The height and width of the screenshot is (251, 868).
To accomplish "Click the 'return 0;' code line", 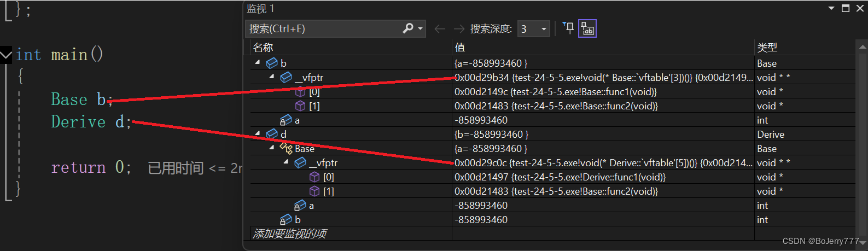I will coord(91,167).
